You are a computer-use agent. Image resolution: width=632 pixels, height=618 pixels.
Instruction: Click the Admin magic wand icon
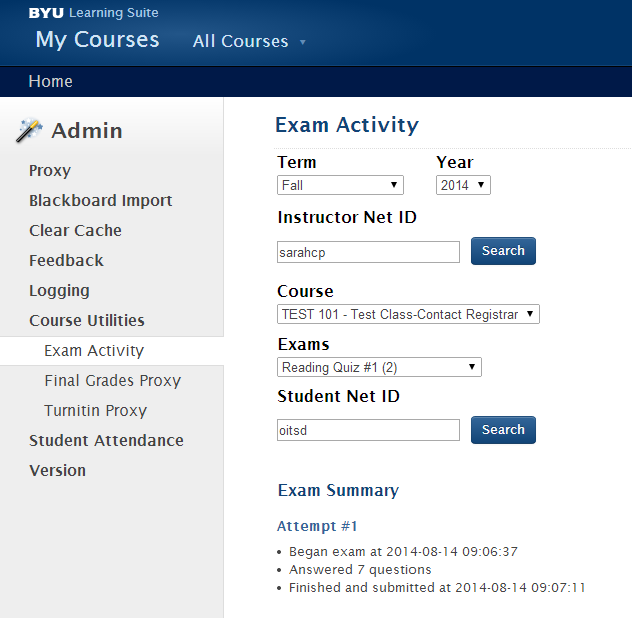click(x=29, y=130)
